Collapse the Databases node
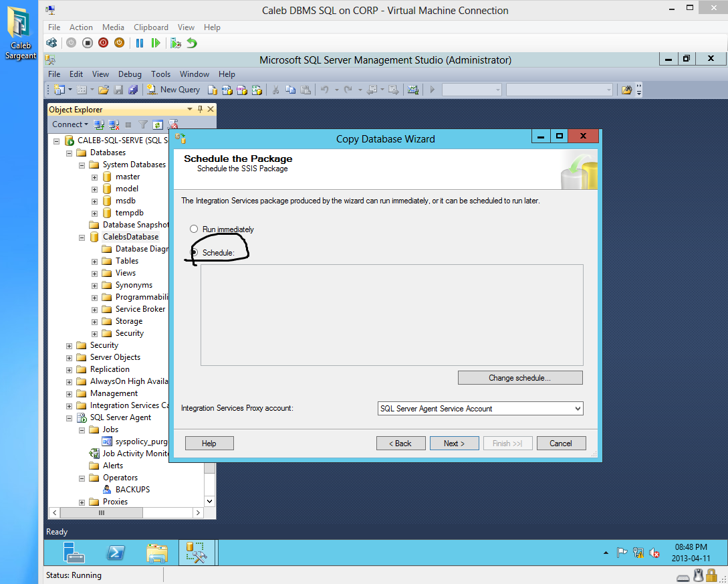This screenshot has height=584, width=728. [x=69, y=153]
